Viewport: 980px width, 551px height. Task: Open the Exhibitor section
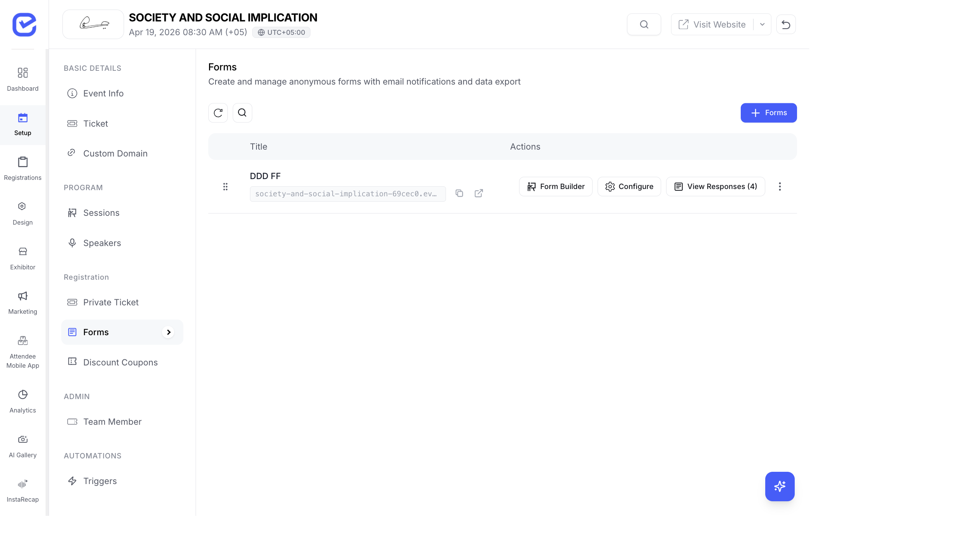click(x=23, y=258)
